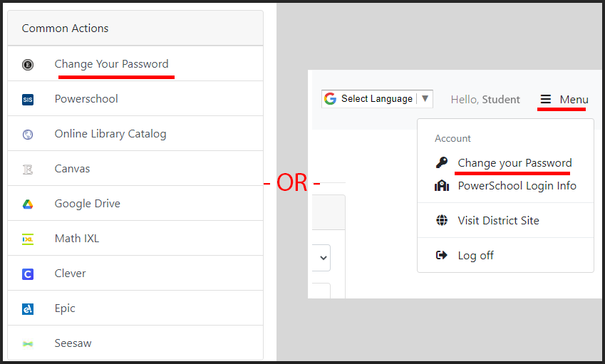605x364 pixels.
Task: Open the hamburger Menu
Action: coord(564,100)
